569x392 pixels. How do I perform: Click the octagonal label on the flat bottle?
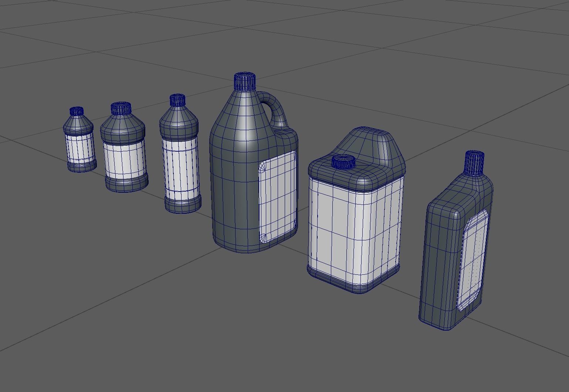click(473, 260)
